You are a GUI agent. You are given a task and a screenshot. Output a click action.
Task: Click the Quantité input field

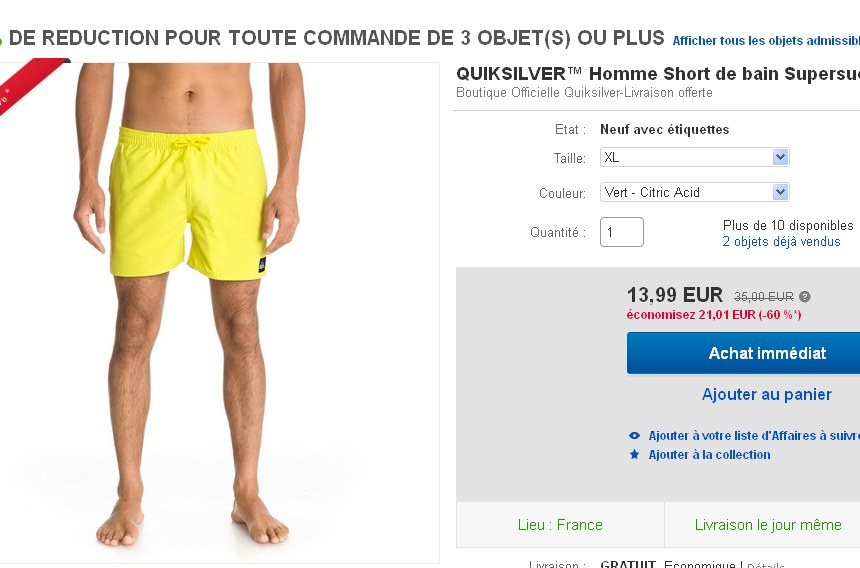621,232
